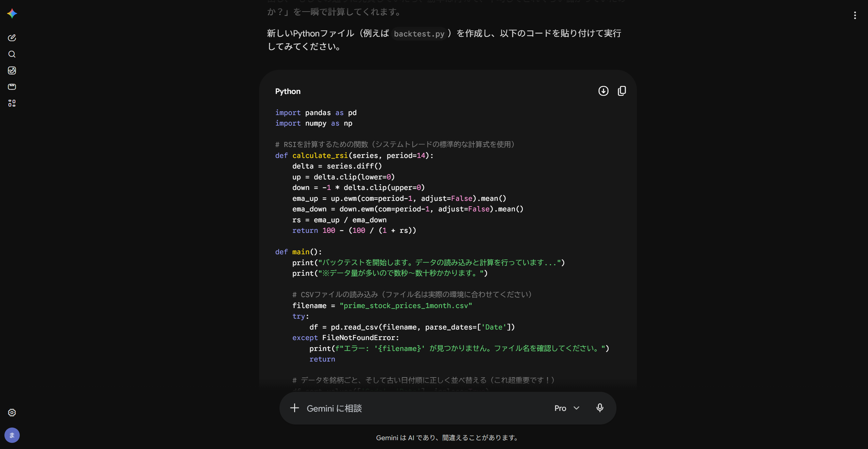Open the three-dot more options menu
The height and width of the screenshot is (449, 868).
tap(855, 15)
